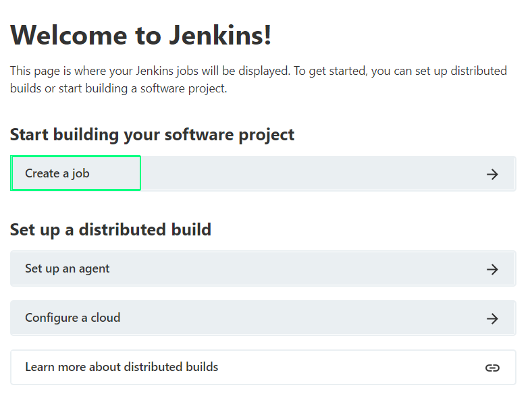Click the "Set up a distributed build" heading
532x398 pixels.
(111, 230)
